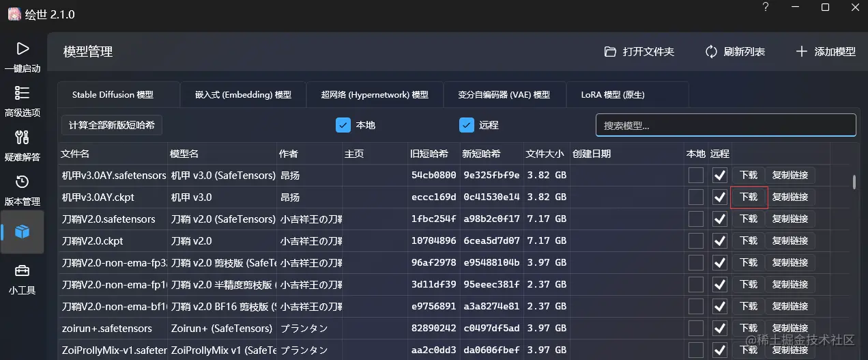Sort by 新短哈希 column header
Image resolution: width=868 pixels, height=360 pixels.
point(491,154)
